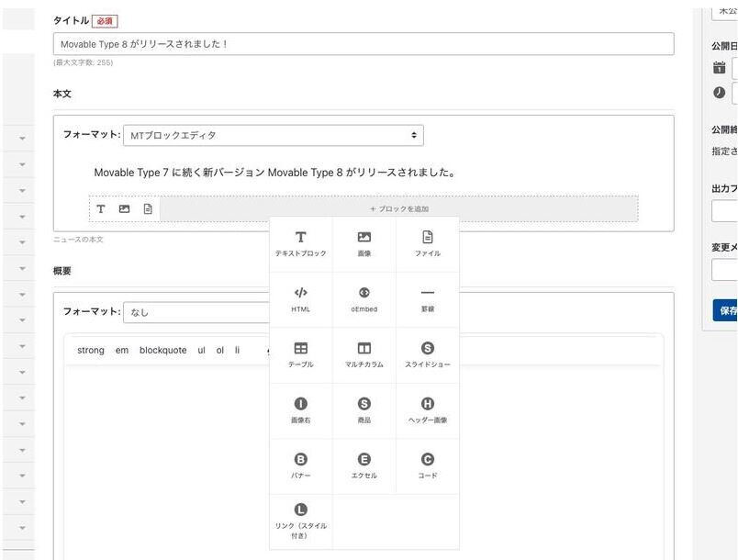Open the 概要 フォーマット dropdown showing なし
Screen dimensions: 738x560
click(x=196, y=312)
